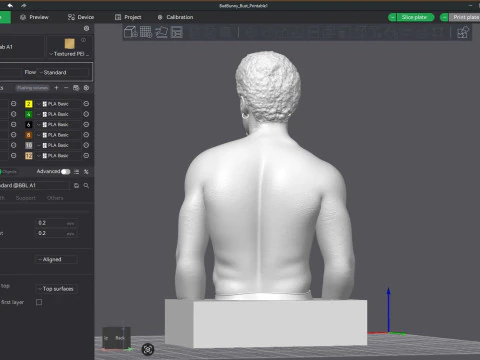Edit preset of filament 12 PLA Basic
This screenshot has width=480, height=360.
pyautogui.click(x=86, y=155)
